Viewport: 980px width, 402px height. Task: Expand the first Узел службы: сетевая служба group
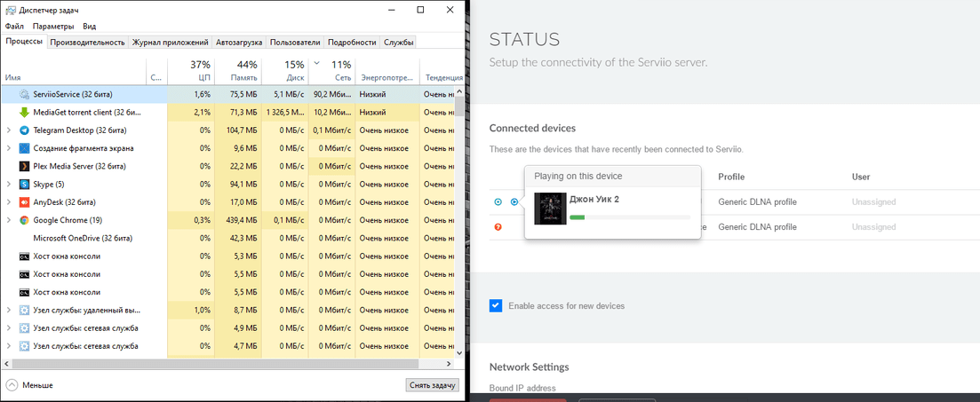coord(9,328)
